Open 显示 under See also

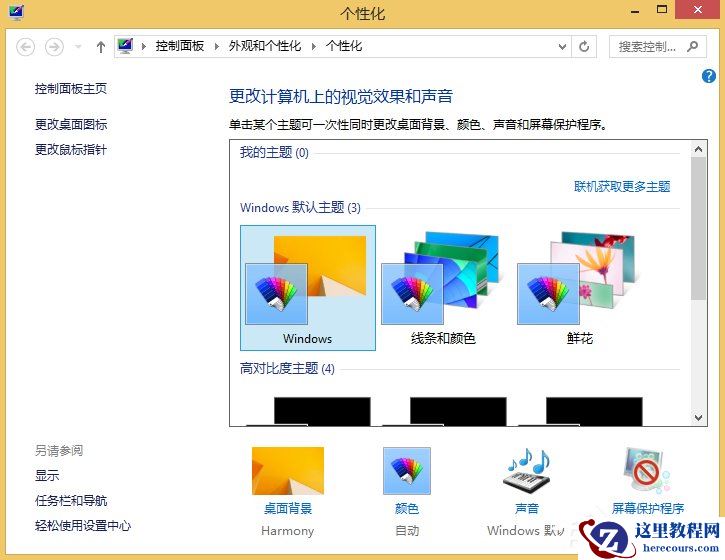click(47, 475)
